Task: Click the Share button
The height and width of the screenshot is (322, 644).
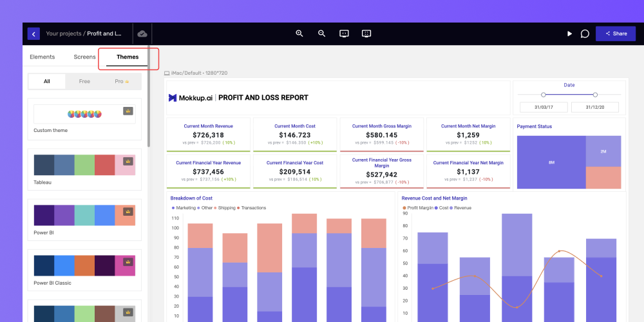Action: 616,33
